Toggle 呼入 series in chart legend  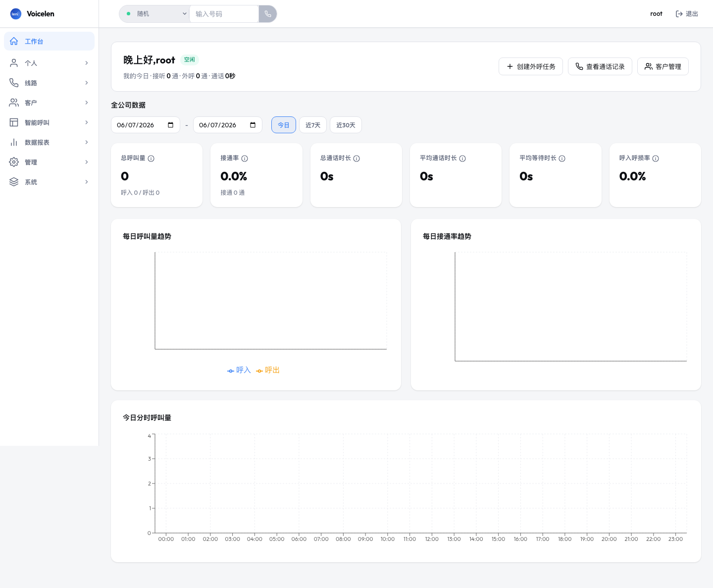pos(239,370)
